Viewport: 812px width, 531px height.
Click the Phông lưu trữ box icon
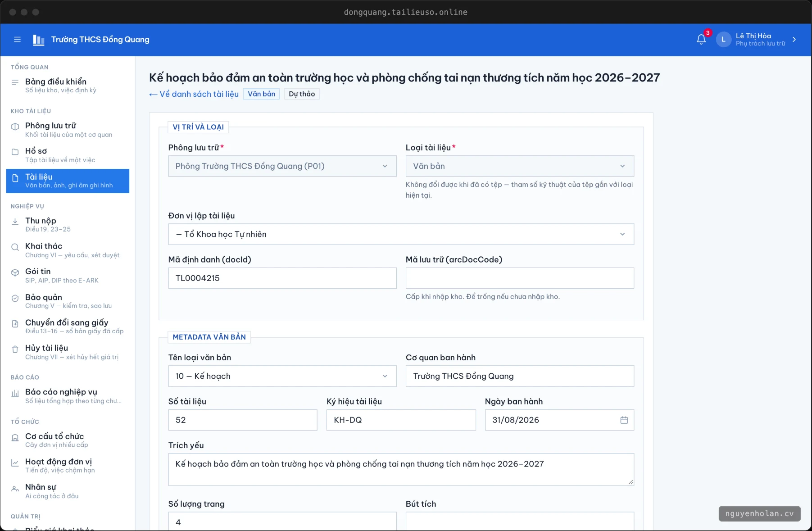click(x=15, y=127)
